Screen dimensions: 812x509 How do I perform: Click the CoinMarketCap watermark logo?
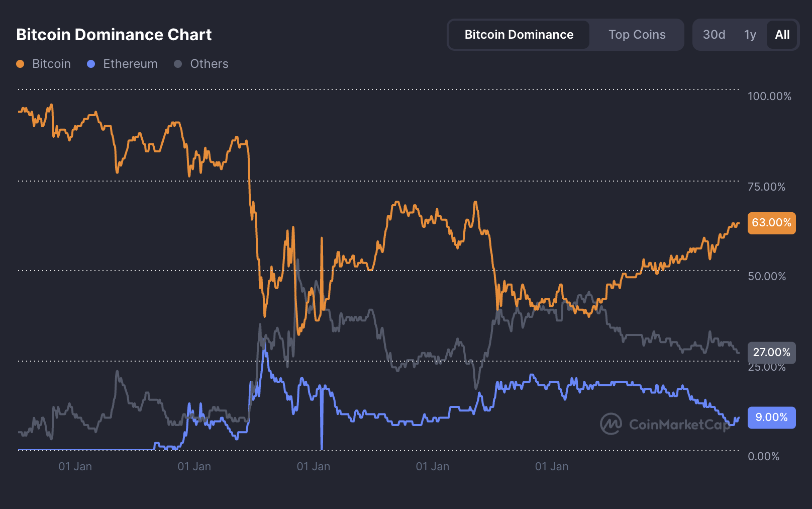[x=611, y=424]
